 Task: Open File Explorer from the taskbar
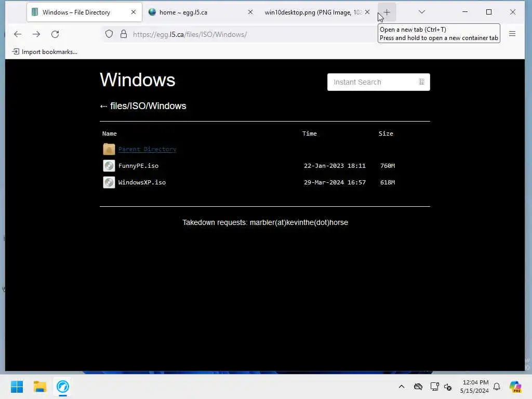(x=39, y=387)
